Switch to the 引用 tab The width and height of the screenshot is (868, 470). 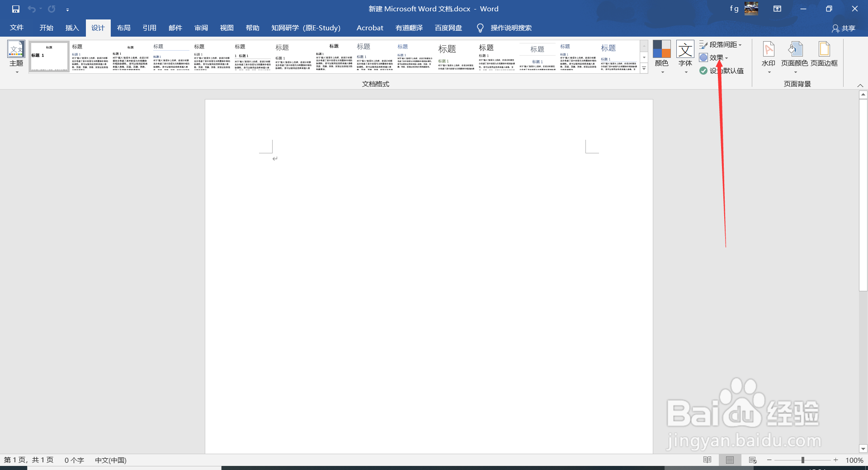[150, 28]
